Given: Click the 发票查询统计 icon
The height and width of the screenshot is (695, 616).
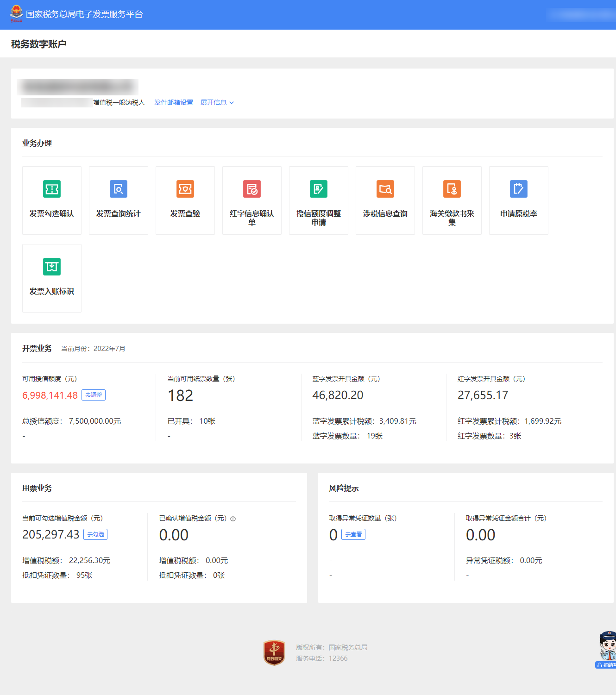Looking at the screenshot, I should [119, 189].
